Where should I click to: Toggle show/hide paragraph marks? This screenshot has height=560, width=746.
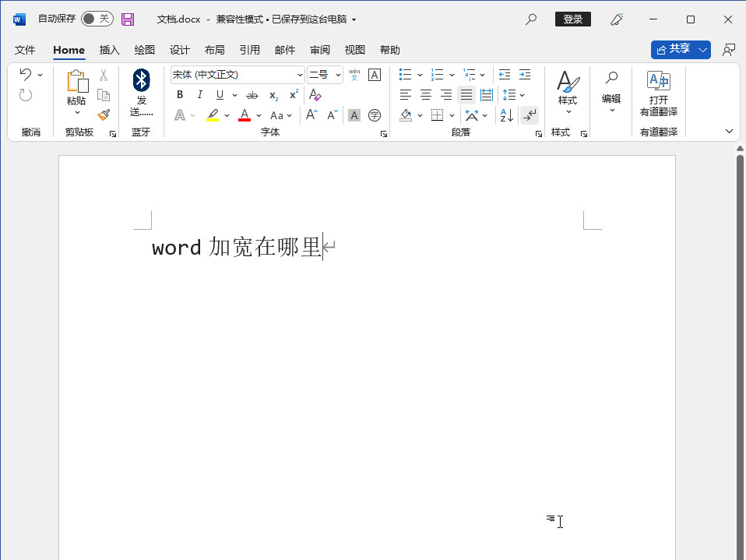[530, 115]
